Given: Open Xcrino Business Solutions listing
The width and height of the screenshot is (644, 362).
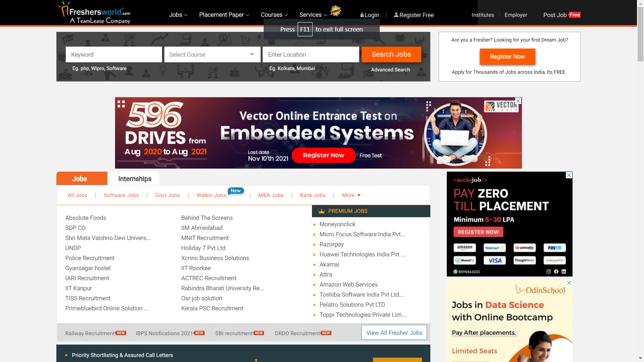Looking at the screenshot, I should [215, 258].
